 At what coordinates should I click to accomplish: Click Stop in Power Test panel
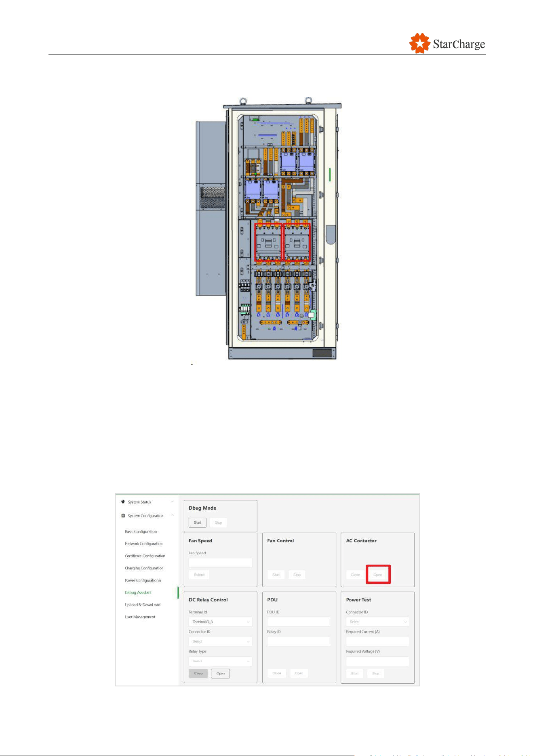(x=376, y=673)
